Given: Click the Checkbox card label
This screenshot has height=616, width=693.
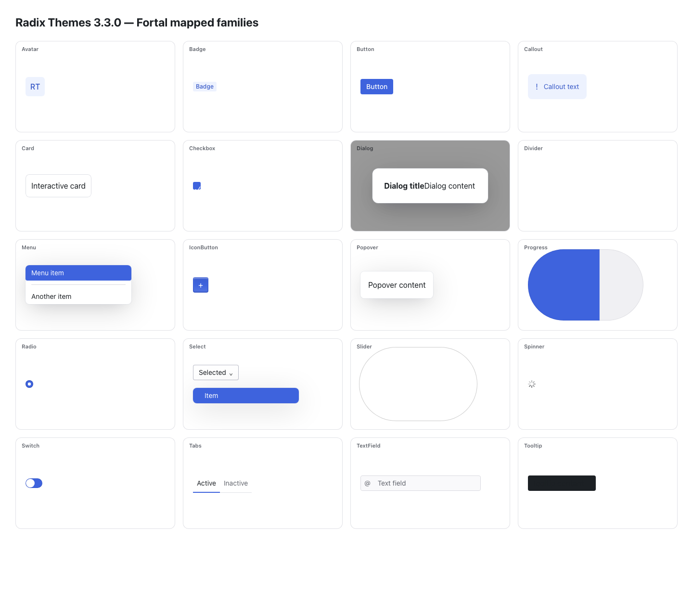Looking at the screenshot, I should point(202,148).
